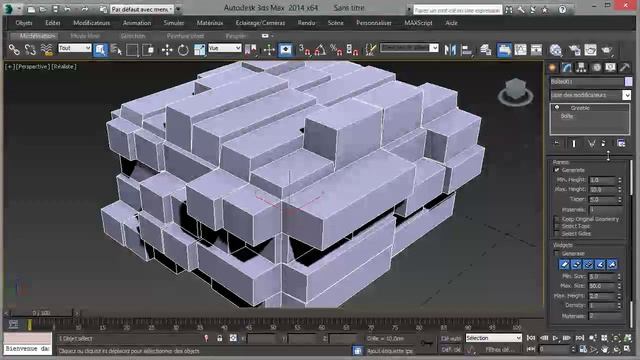640x360 pixels.
Task: Click the Rendered Frame Window icon
Action: (x=590, y=50)
